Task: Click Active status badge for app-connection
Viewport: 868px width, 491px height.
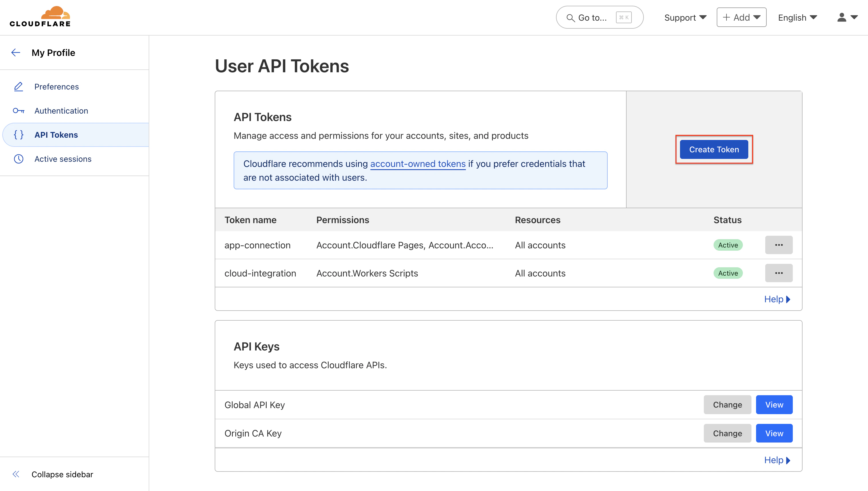Action: tap(728, 245)
